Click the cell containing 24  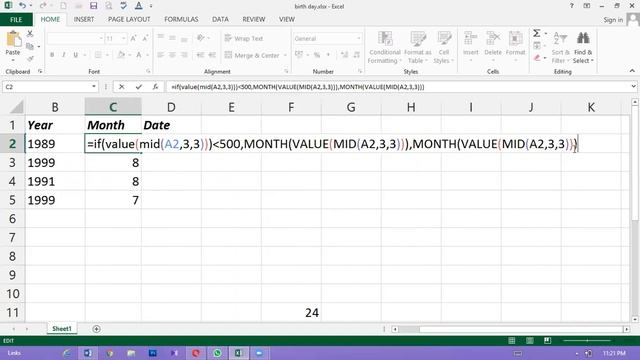pos(291,312)
